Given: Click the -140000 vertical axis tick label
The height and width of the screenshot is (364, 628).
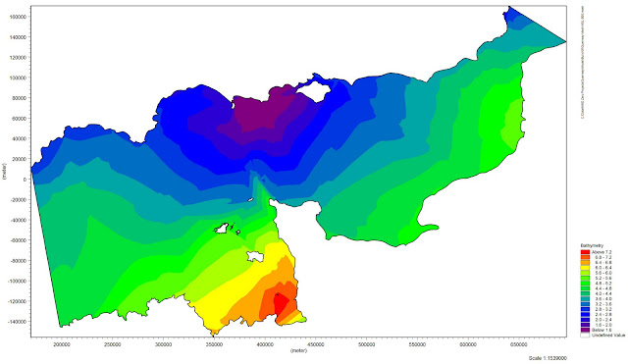Looking at the screenshot, I should coord(18,322).
